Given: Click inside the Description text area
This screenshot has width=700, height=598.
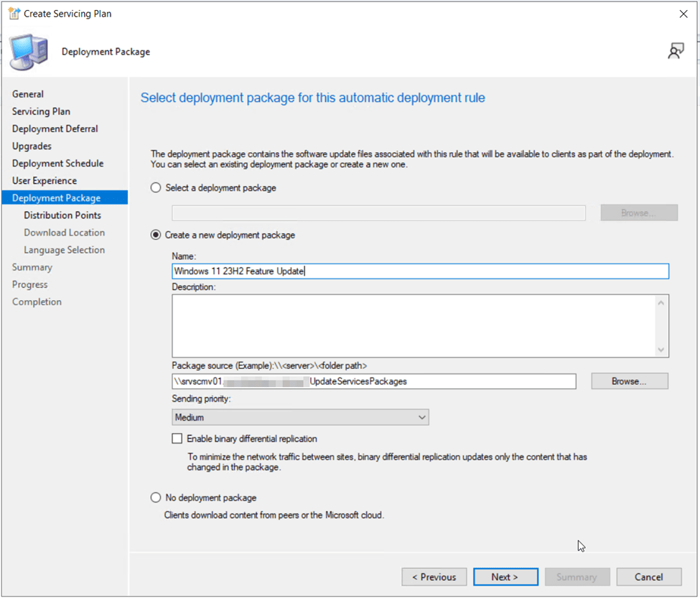Looking at the screenshot, I should tap(413, 325).
